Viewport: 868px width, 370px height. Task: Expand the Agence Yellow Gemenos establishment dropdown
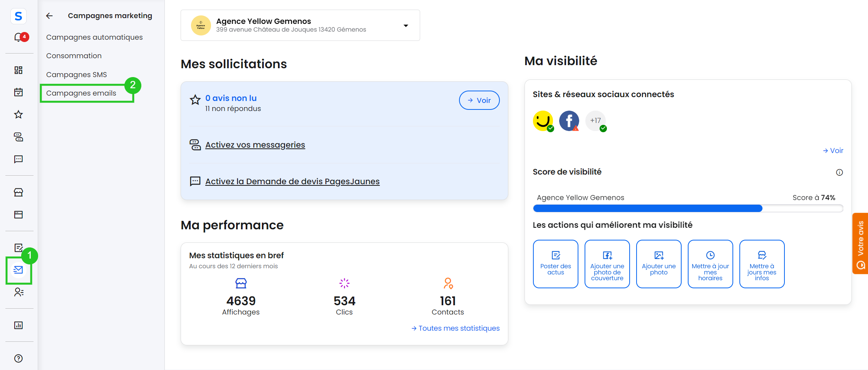click(x=406, y=26)
